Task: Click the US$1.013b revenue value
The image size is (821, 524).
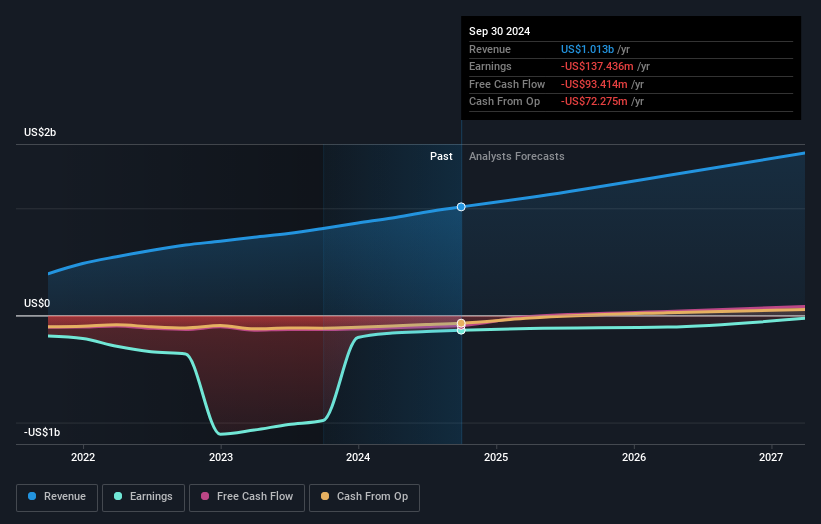Action: [587, 49]
